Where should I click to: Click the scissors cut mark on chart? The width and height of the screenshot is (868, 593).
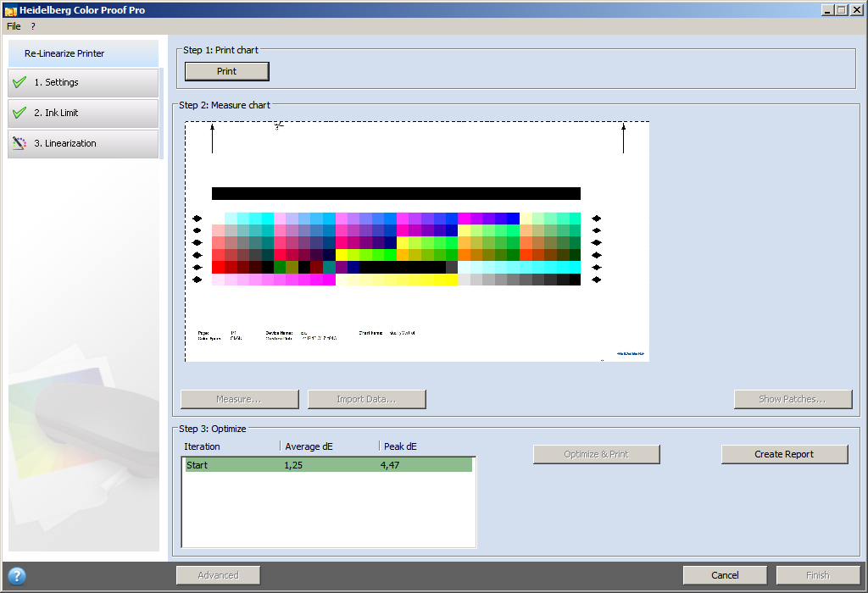278,126
